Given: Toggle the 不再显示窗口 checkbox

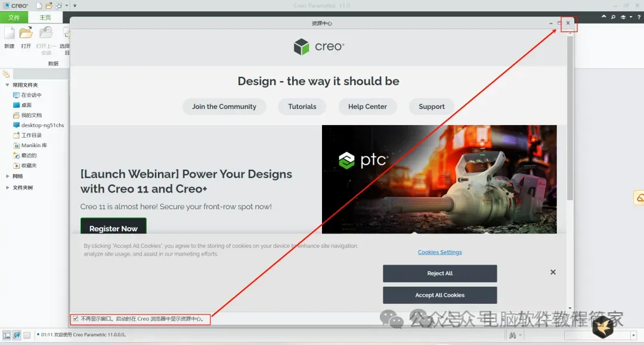Looking at the screenshot, I should [x=76, y=318].
